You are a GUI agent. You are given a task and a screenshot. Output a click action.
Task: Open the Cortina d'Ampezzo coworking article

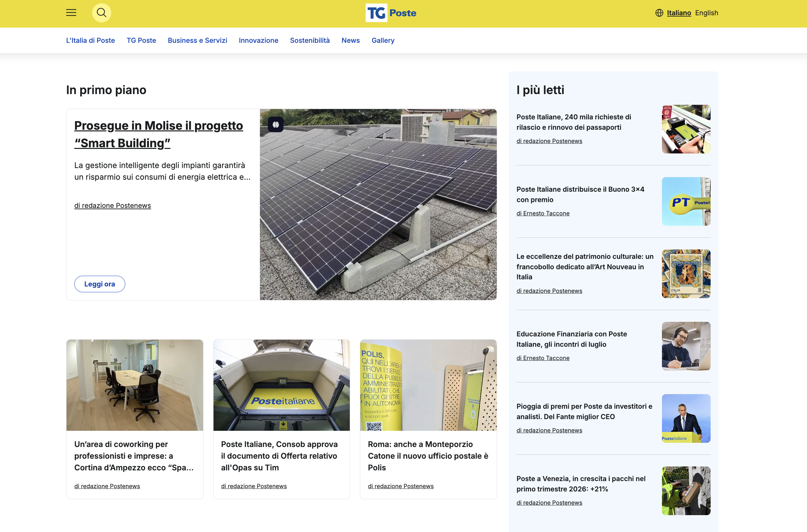coord(134,456)
